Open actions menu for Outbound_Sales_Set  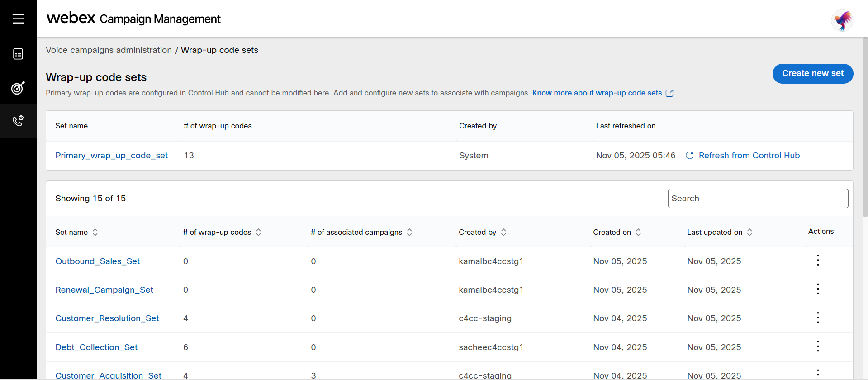818,261
